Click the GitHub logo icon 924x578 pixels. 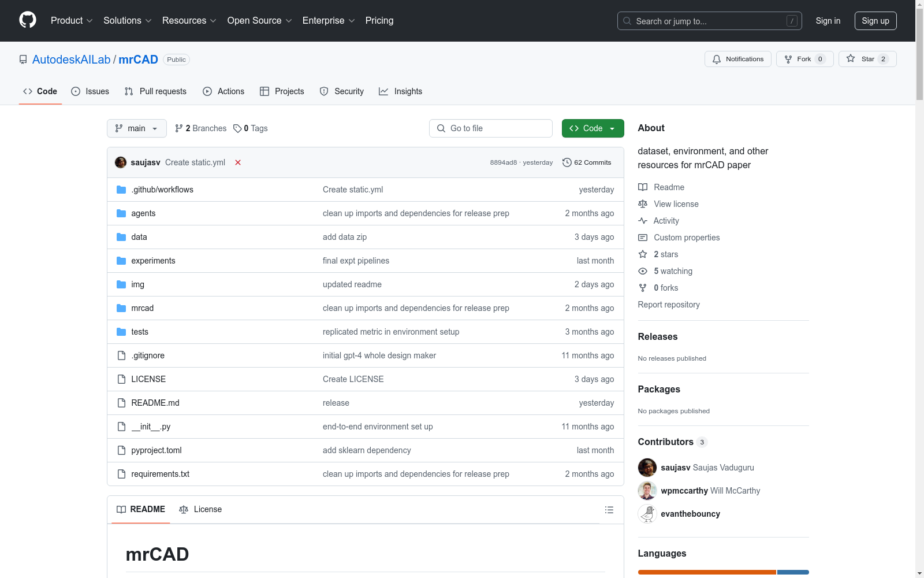28,20
